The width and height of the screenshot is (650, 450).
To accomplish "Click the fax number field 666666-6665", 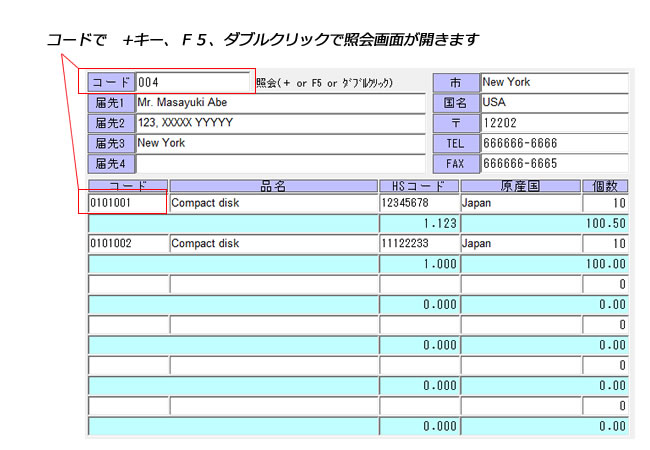I will click(x=554, y=163).
